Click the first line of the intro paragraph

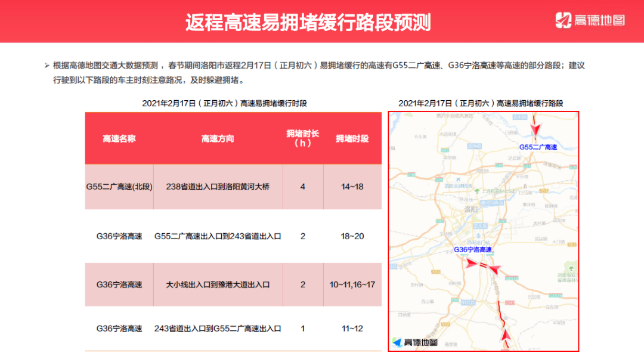[x=318, y=66]
